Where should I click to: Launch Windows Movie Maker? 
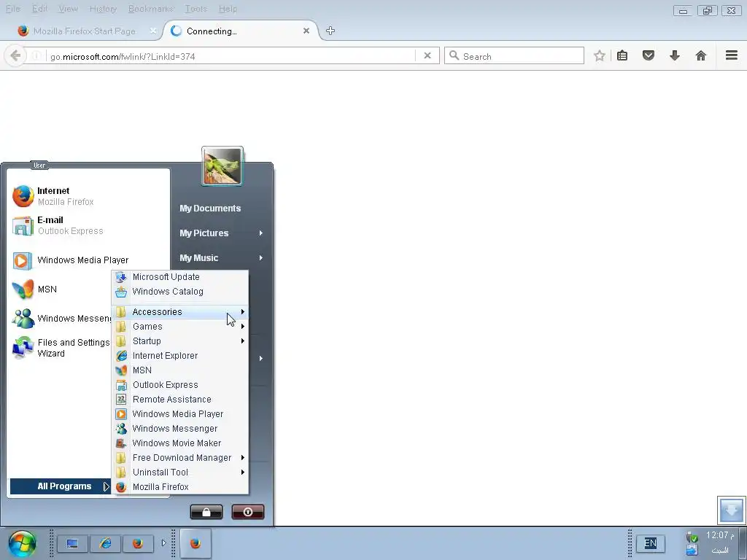pyautogui.click(x=180, y=443)
